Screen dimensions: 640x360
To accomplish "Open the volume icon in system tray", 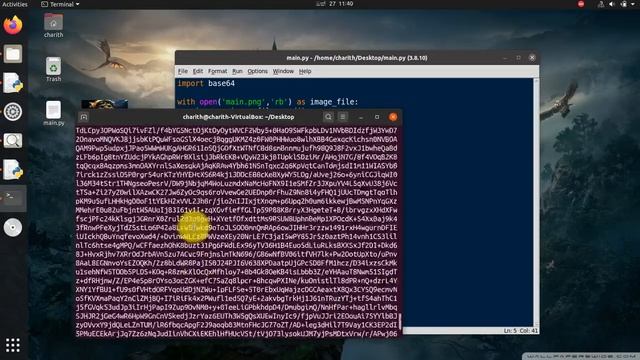I will pyautogui.click(x=612, y=4).
